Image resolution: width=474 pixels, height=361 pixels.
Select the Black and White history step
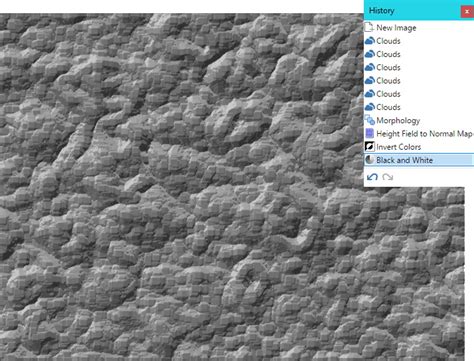pyautogui.click(x=419, y=160)
